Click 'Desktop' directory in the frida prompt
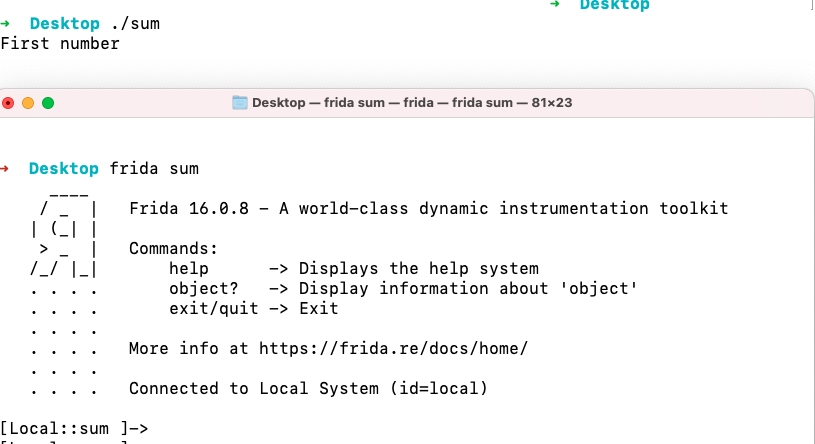This screenshot has height=444, width=815. pyautogui.click(x=63, y=168)
